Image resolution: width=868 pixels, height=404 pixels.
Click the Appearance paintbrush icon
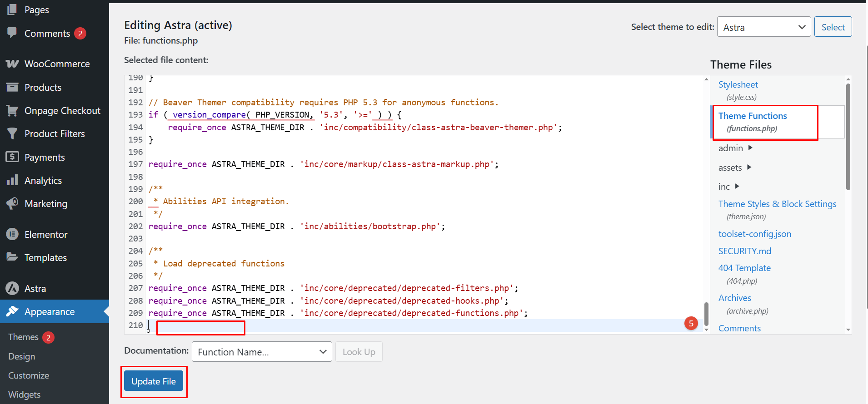12,311
